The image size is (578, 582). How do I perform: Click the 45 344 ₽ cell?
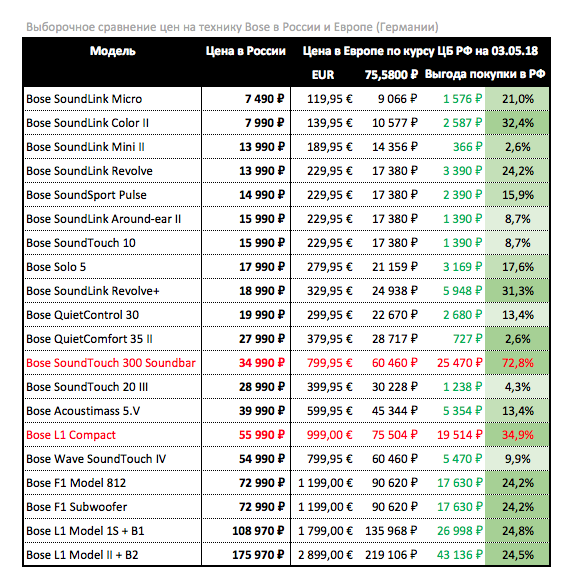(395, 411)
